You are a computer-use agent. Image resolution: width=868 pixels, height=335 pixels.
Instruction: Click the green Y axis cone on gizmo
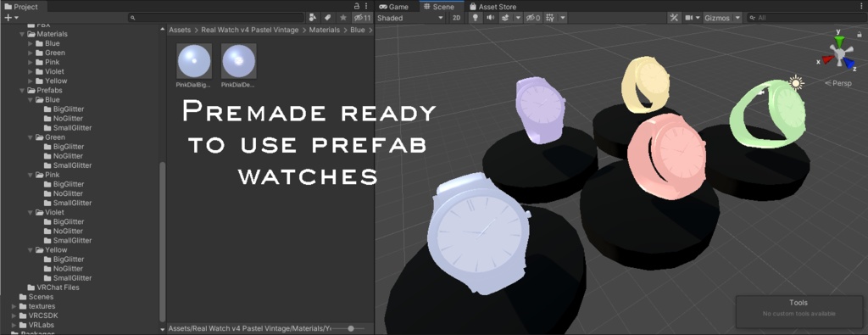coord(840,42)
